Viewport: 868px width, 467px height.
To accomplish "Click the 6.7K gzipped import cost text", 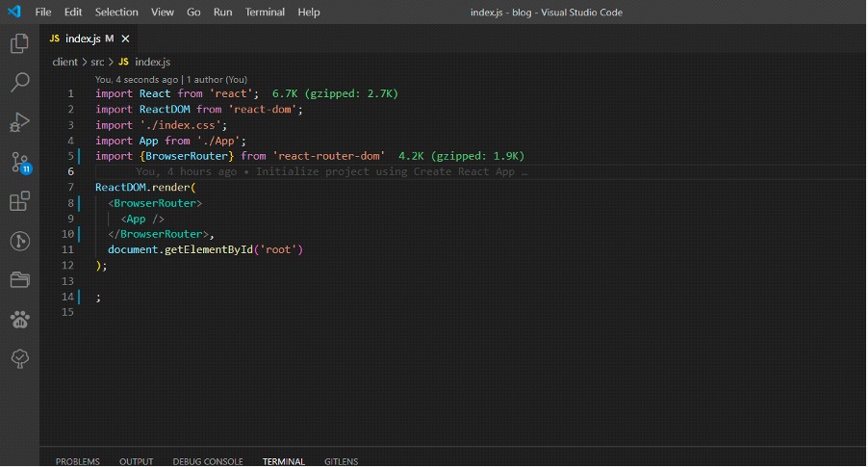I will pyautogui.click(x=335, y=93).
